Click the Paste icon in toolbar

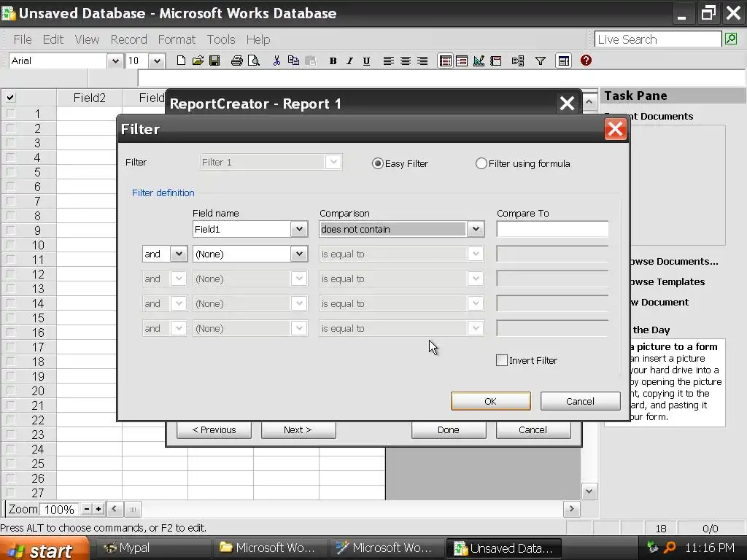pos(311,61)
